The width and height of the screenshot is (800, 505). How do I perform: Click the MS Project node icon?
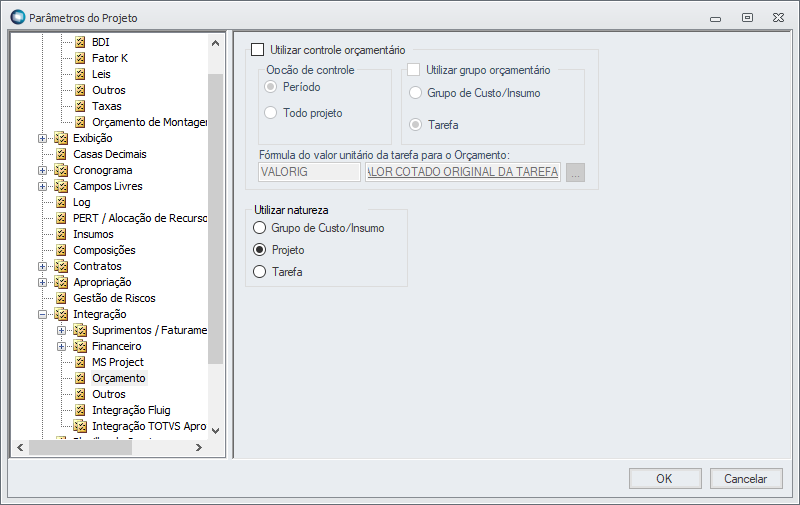tap(81, 362)
